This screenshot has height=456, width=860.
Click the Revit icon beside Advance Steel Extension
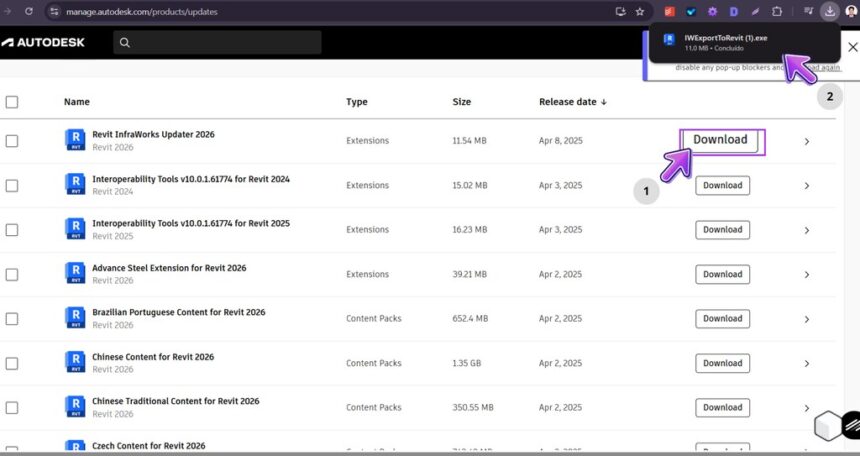[x=75, y=273]
